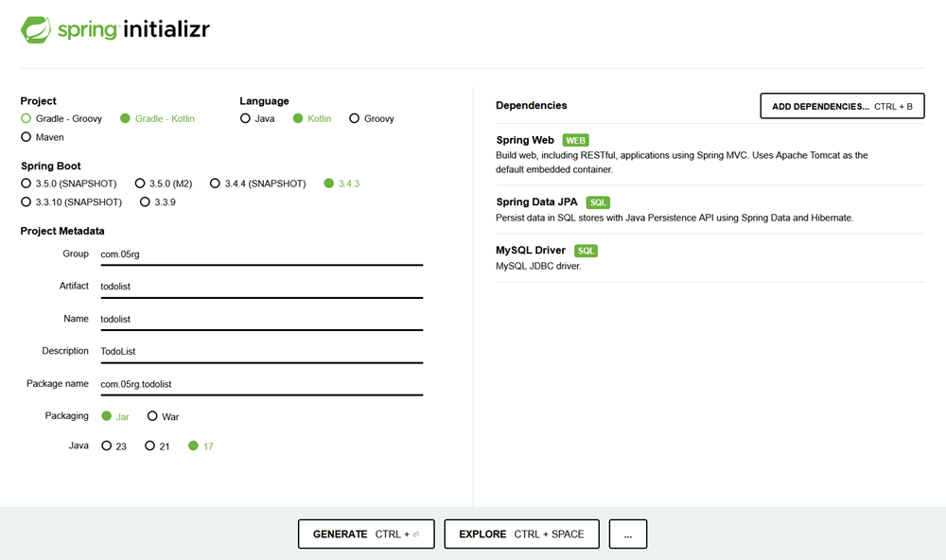Viewport: 946px width, 560px height.
Task: Click the SQL badge next to Spring Data JPA
Action: pyautogui.click(x=598, y=202)
